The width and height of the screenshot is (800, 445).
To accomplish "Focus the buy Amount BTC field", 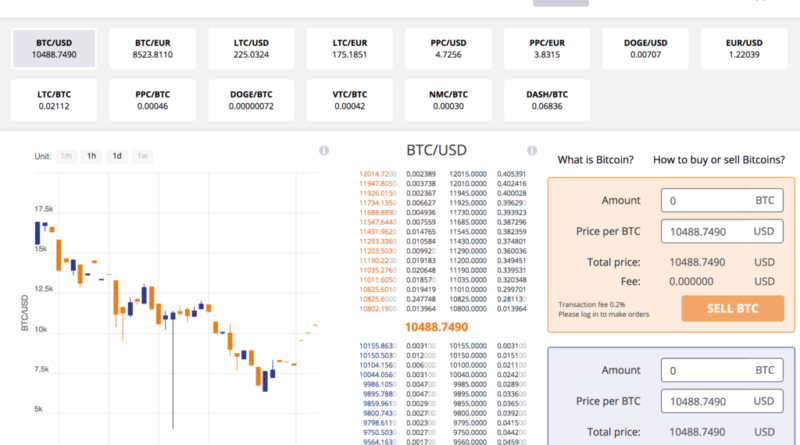I will pyautogui.click(x=722, y=370).
